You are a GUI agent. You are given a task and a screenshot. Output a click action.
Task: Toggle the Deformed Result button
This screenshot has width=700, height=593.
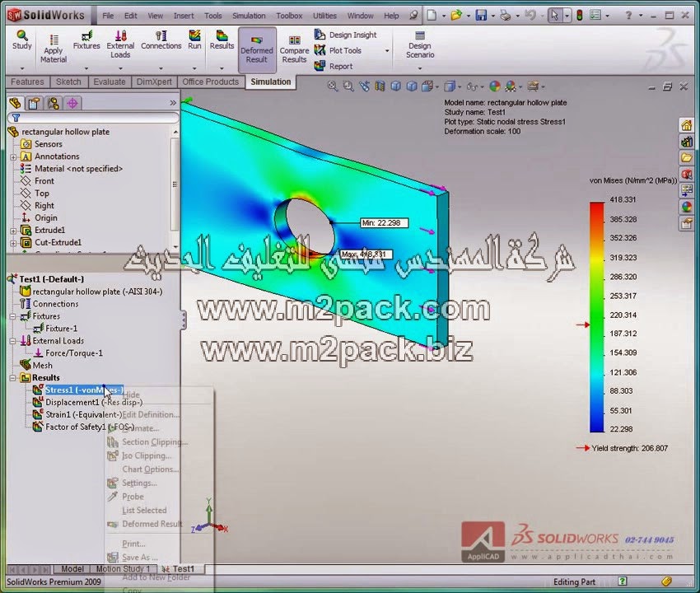[257, 49]
